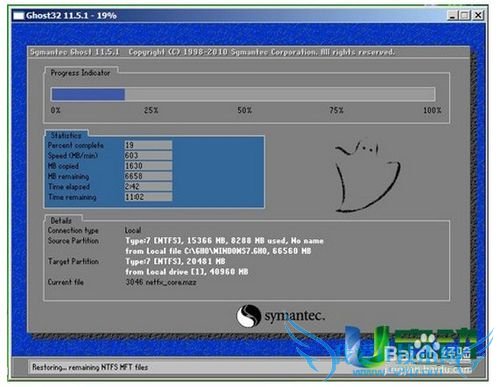Viewport: 500px width, 387px height.
Task: Click the Percent complete value 19
Action: click(148, 145)
